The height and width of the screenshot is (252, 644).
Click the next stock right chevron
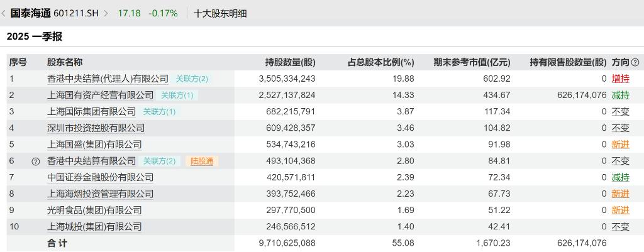(106, 13)
